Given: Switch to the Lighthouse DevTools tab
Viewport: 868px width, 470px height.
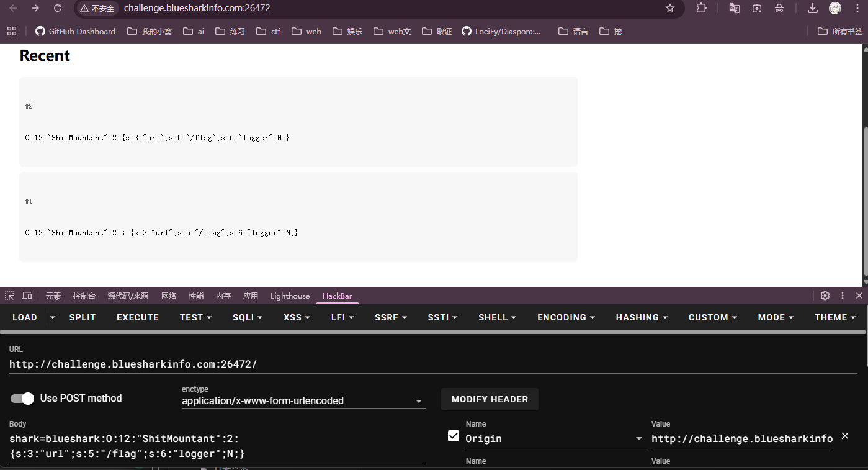Looking at the screenshot, I should pyautogui.click(x=290, y=296).
